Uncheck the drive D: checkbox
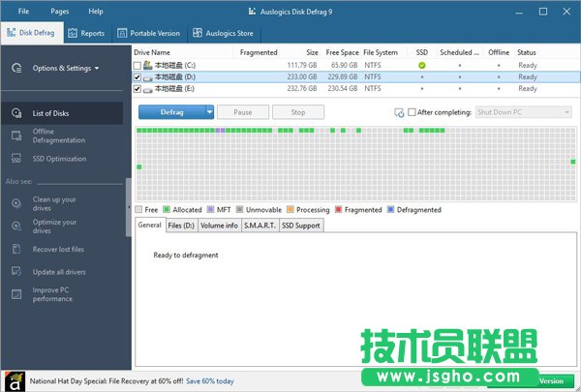This screenshot has width=581, height=392. [138, 75]
